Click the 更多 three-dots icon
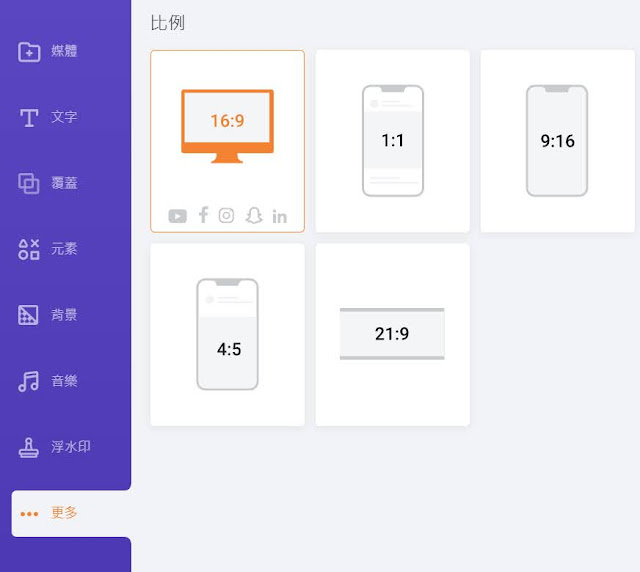 29,514
